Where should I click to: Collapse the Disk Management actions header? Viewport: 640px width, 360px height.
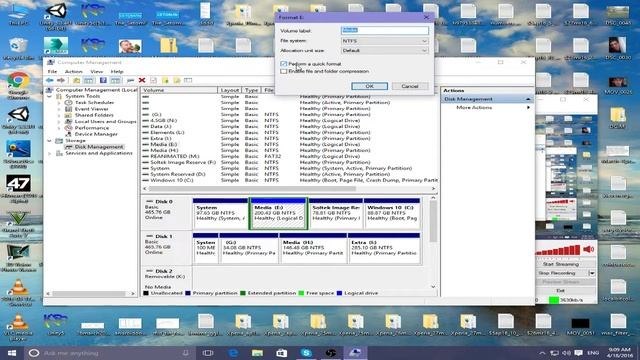pos(528,99)
